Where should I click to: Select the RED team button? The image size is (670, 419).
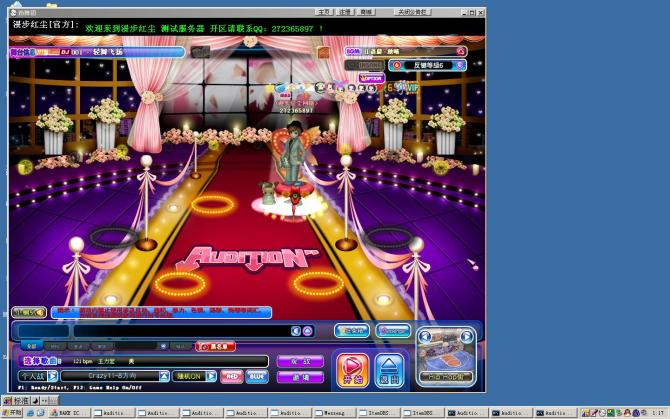click(x=231, y=376)
